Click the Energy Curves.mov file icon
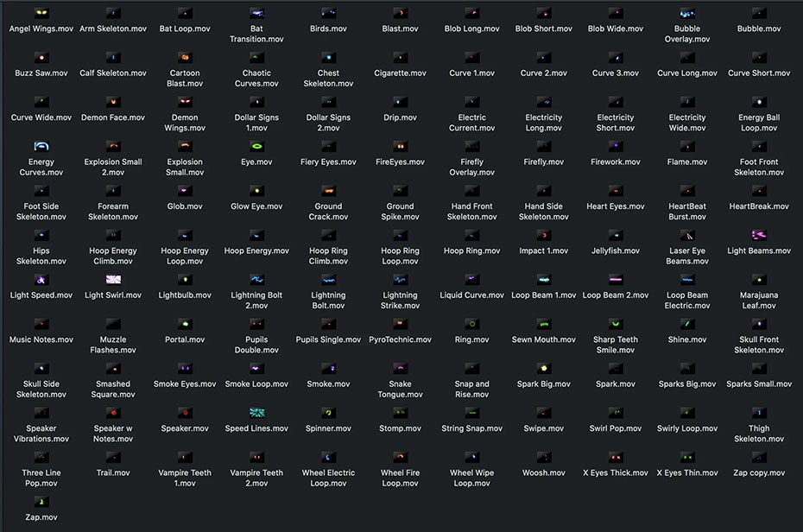803x532 pixels. tap(41, 147)
